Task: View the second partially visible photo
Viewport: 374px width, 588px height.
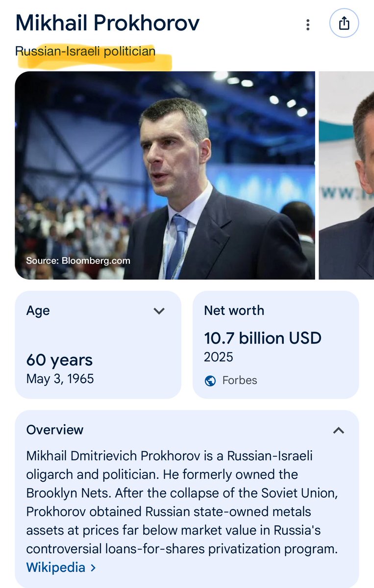Action: click(346, 175)
